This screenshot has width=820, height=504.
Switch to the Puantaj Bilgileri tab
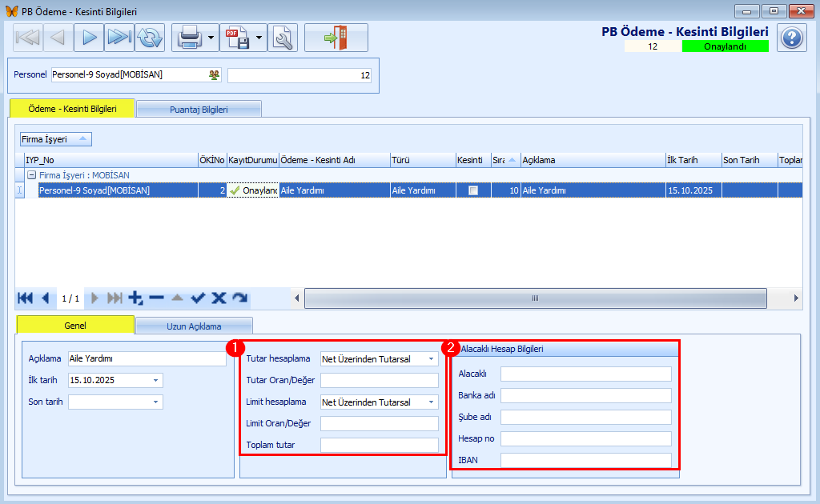click(x=199, y=109)
